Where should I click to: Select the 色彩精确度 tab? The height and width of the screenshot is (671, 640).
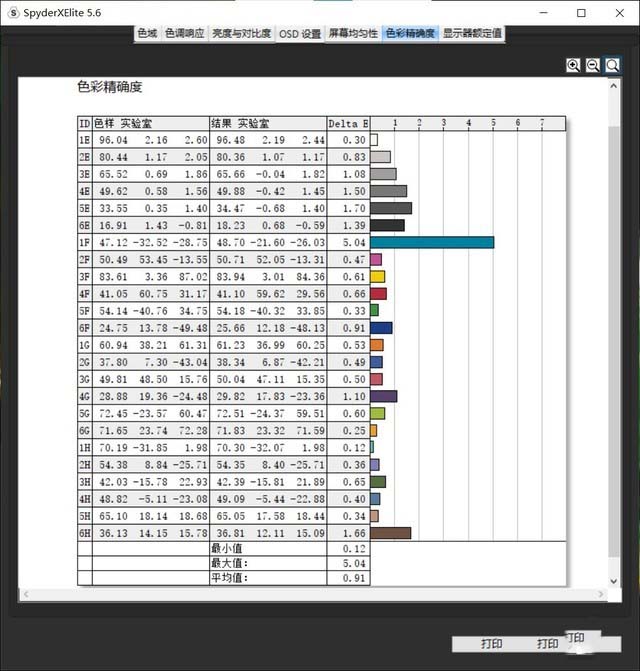point(410,33)
